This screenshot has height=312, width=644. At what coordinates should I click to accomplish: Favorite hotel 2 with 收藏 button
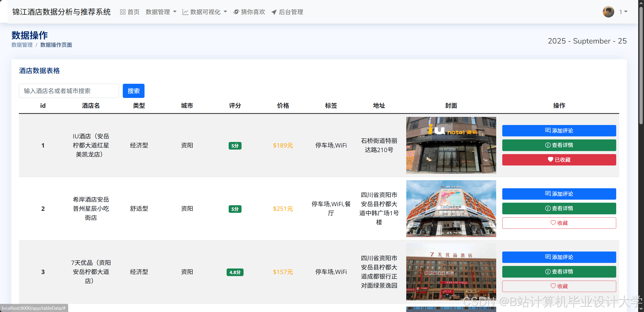click(x=559, y=223)
